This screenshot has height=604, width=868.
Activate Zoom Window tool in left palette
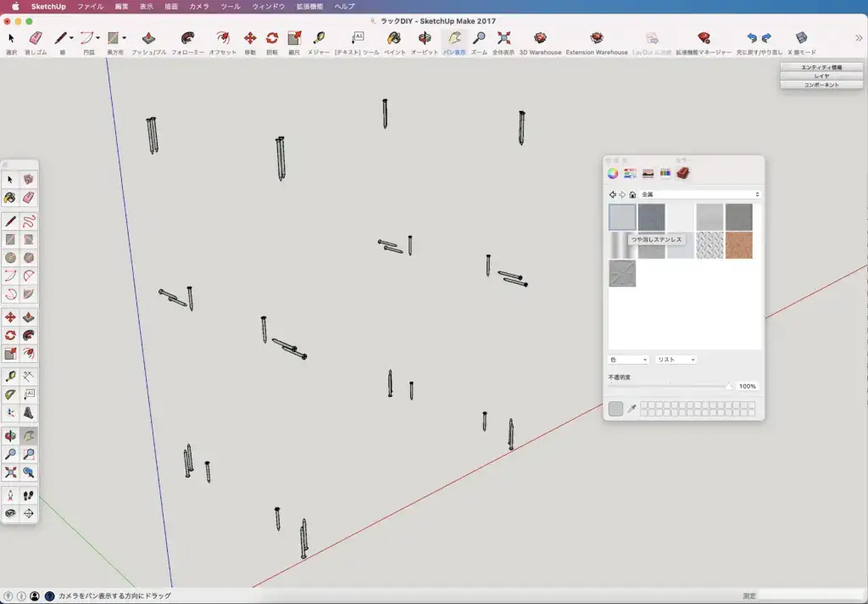tap(28, 455)
